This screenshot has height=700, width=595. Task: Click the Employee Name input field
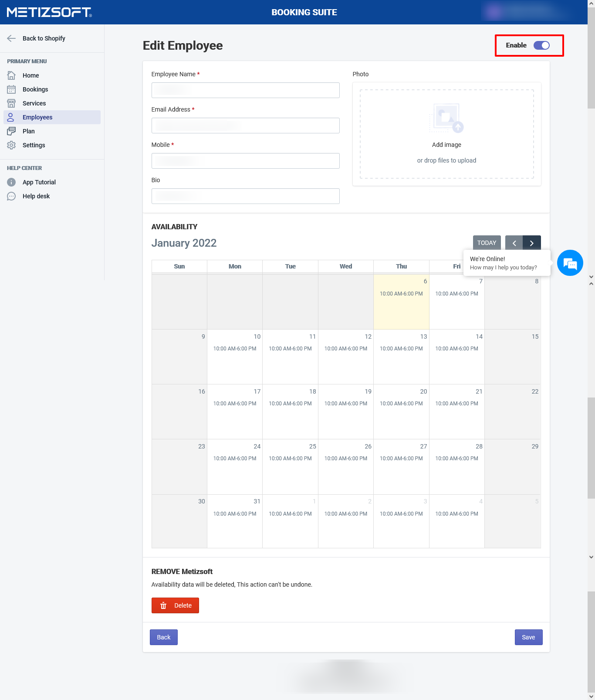click(x=245, y=90)
